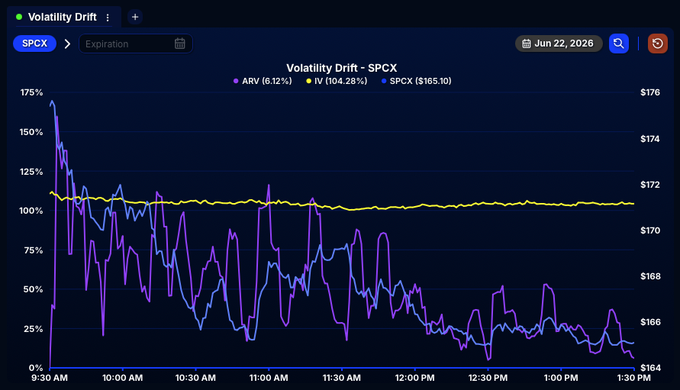Click the 100% y-axis label
Screen dimensions: 680x390
pyautogui.click(x=31, y=211)
